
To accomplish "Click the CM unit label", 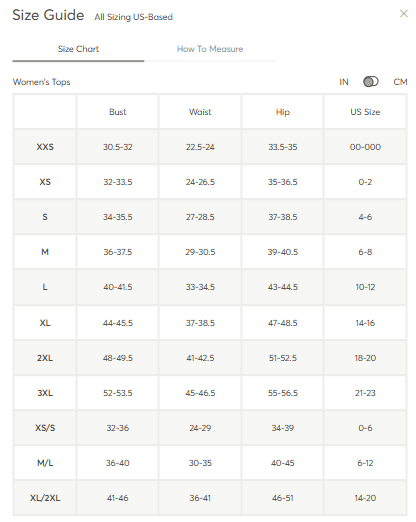I will point(400,82).
